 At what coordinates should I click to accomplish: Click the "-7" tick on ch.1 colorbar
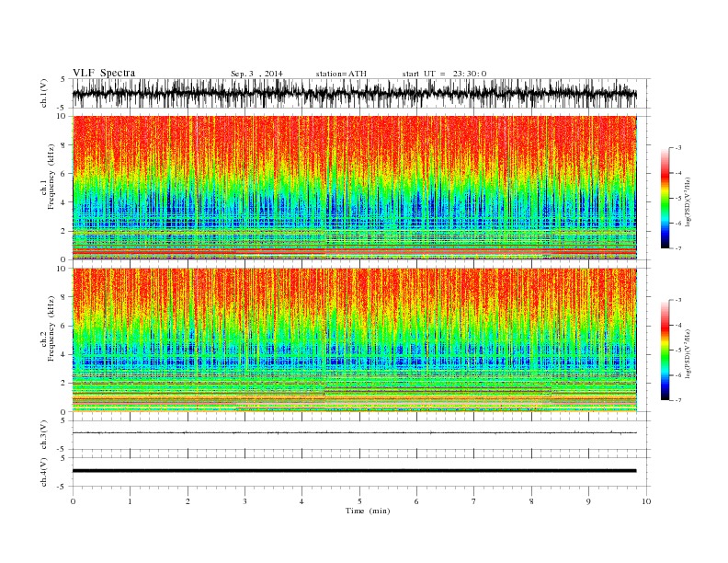[x=677, y=248]
